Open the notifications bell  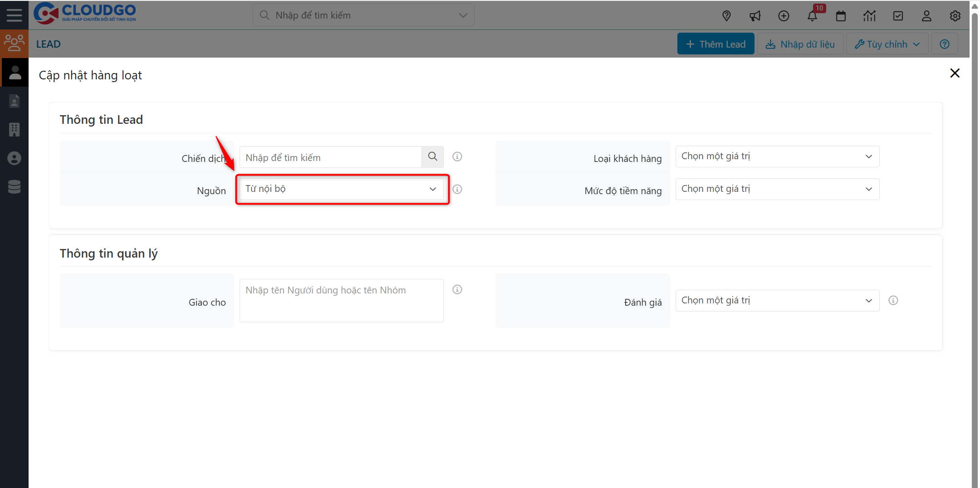tap(812, 16)
